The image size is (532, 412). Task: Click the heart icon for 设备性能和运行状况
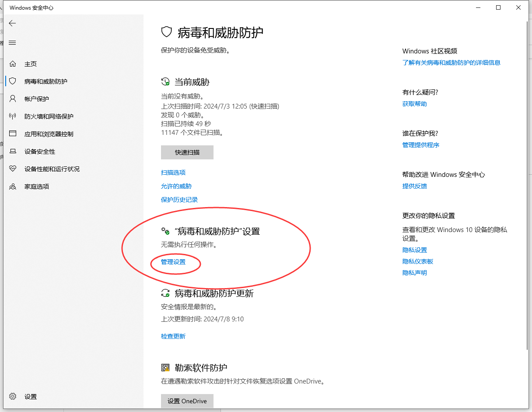pos(13,169)
